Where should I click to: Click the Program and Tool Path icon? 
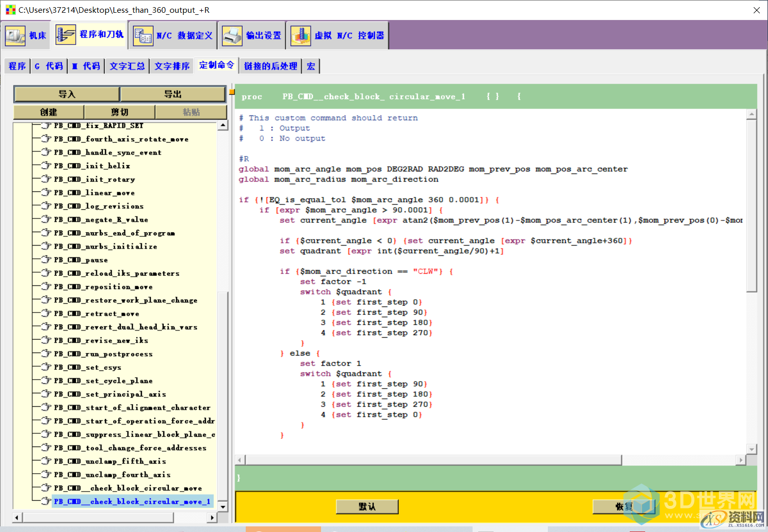pyautogui.click(x=66, y=35)
